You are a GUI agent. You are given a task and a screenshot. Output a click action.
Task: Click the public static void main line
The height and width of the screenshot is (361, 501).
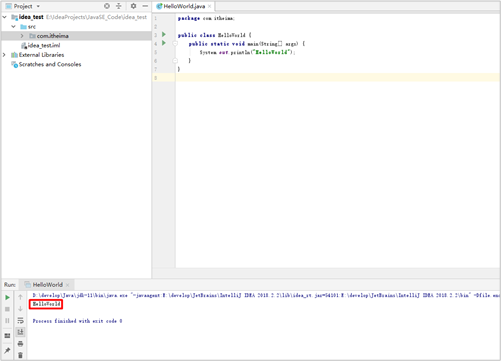[247, 44]
